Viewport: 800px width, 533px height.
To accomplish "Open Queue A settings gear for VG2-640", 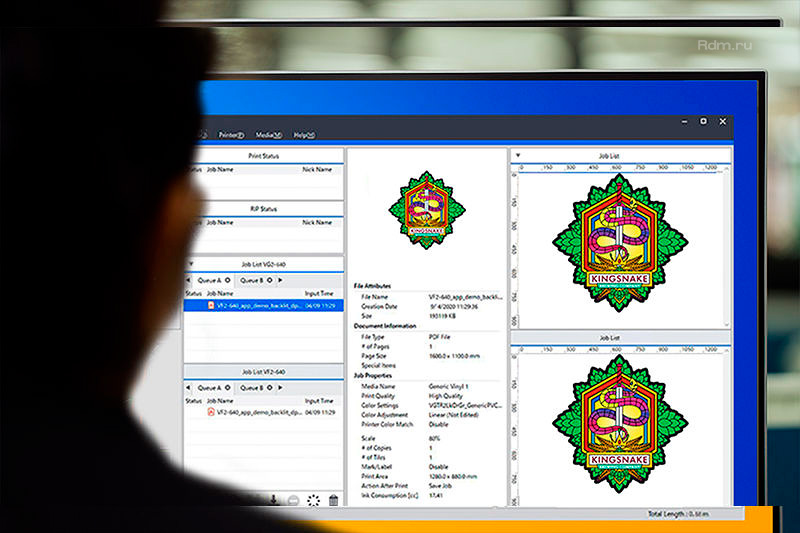I will pyautogui.click(x=228, y=281).
